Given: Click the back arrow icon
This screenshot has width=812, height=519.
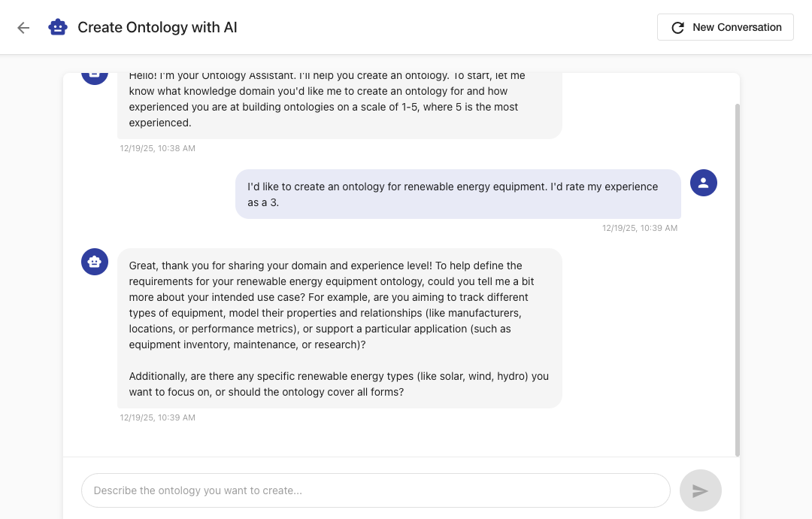Looking at the screenshot, I should click(x=23, y=28).
